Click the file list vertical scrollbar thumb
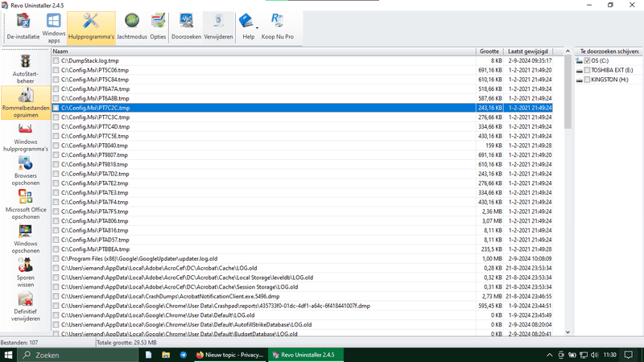This screenshot has height=362, width=644. [568, 92]
